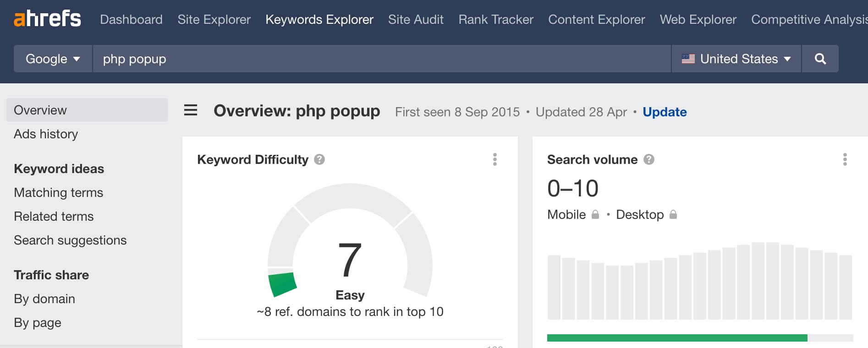This screenshot has width=868, height=348.
Task: Open Rank Tracker from top navigation
Action: pos(496,19)
